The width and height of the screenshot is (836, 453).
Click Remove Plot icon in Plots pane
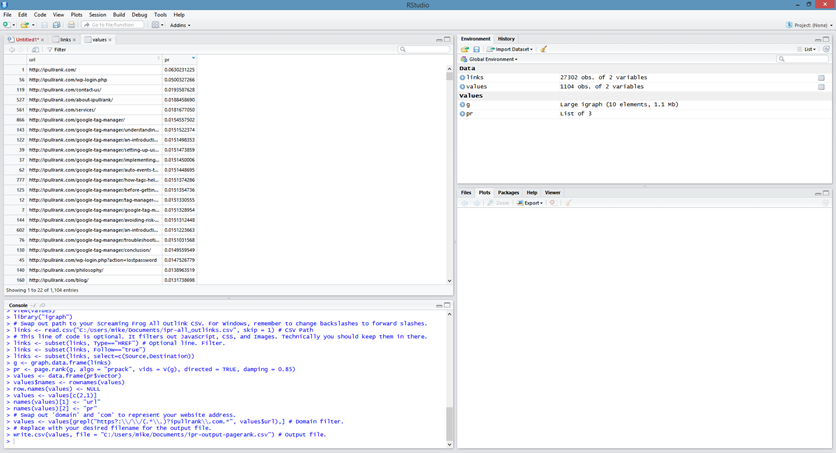pyautogui.click(x=552, y=203)
